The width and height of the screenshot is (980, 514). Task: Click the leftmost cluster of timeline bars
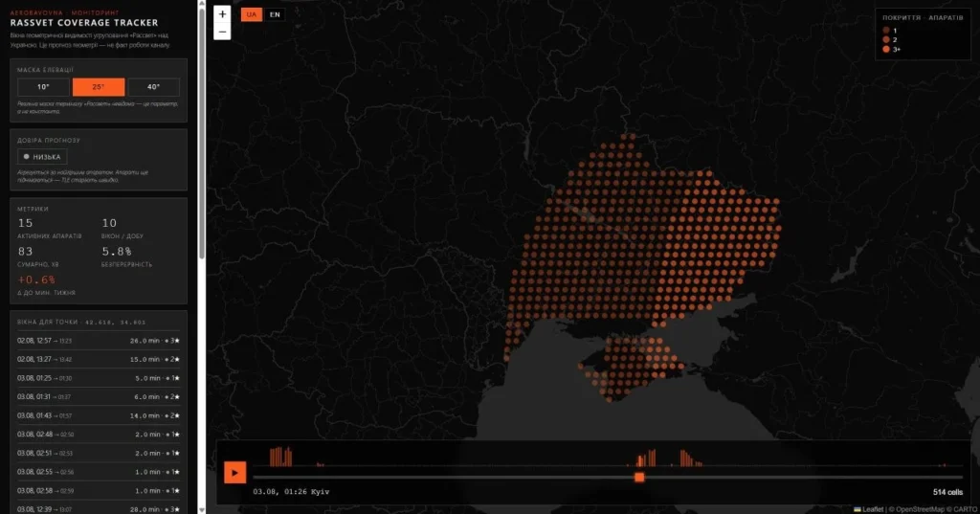pos(280,457)
